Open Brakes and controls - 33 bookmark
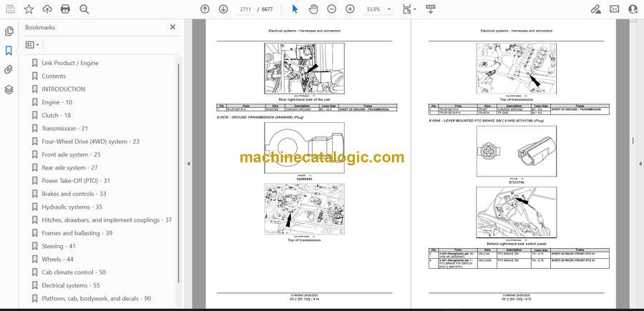This screenshot has height=311, width=644. click(74, 194)
